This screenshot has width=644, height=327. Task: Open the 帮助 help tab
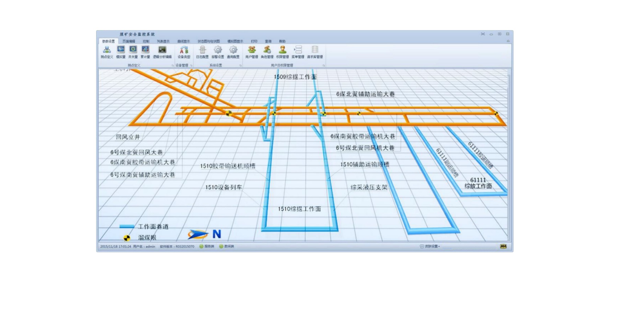click(282, 41)
